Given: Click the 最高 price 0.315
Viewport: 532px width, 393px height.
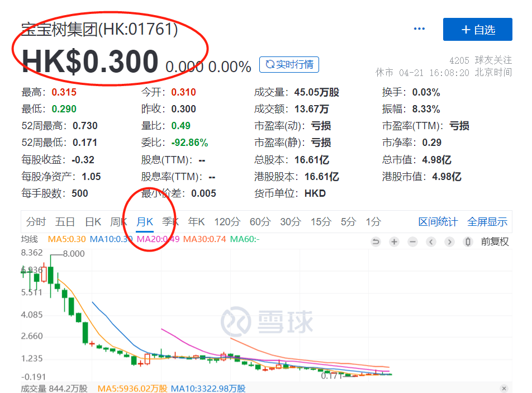Looking at the screenshot, I should pos(64,92).
